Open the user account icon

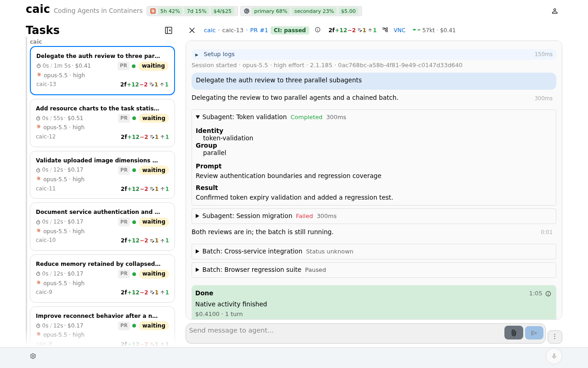554,11
